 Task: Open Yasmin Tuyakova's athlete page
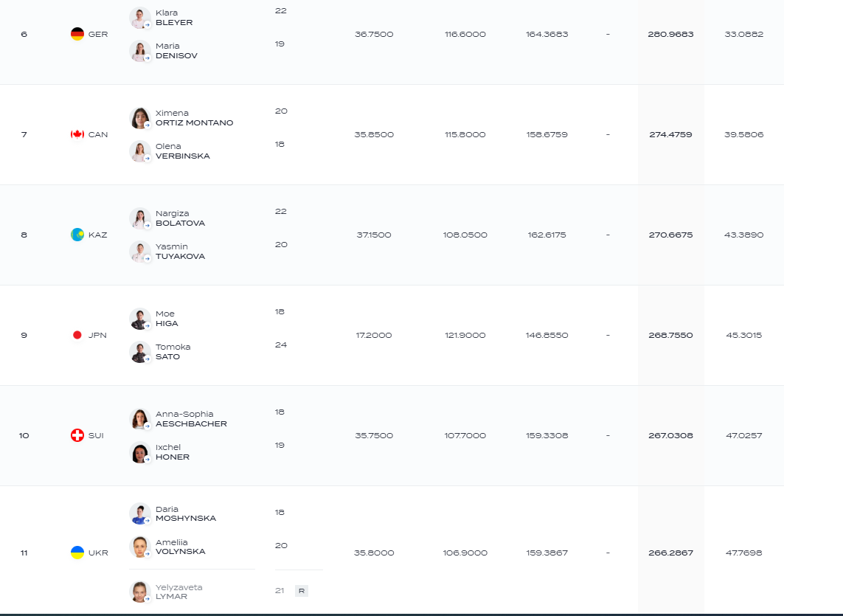pyautogui.click(x=180, y=252)
